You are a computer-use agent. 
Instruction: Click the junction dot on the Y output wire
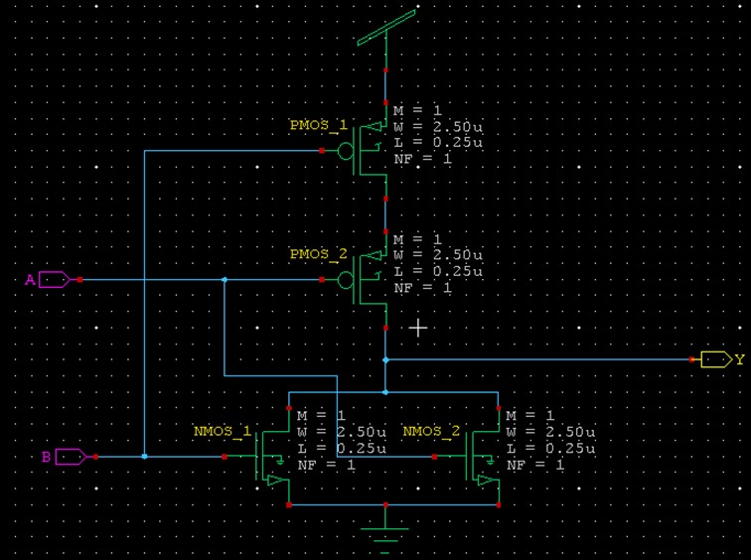pyautogui.click(x=385, y=359)
